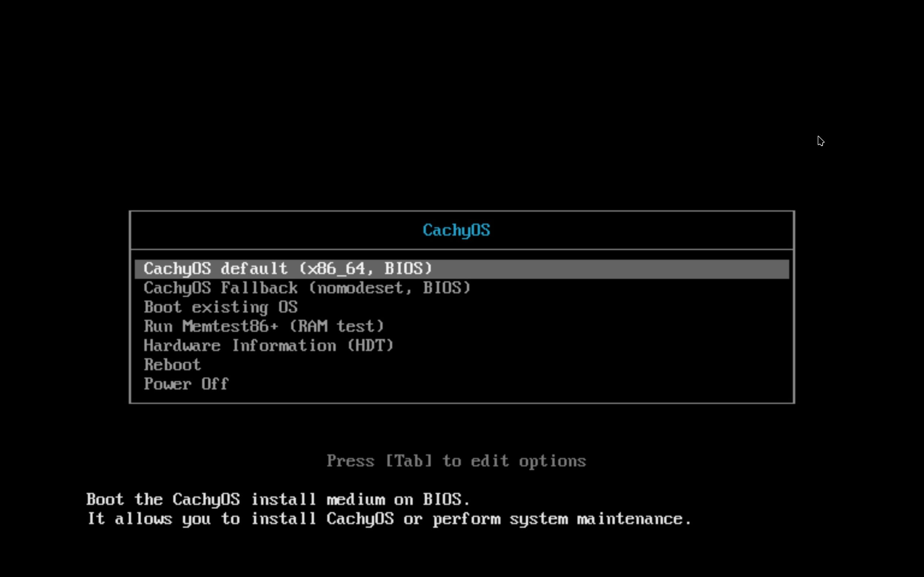This screenshot has height=577, width=924.
Task: Click the nomodeset word in the Fallback entry
Action: coord(360,288)
